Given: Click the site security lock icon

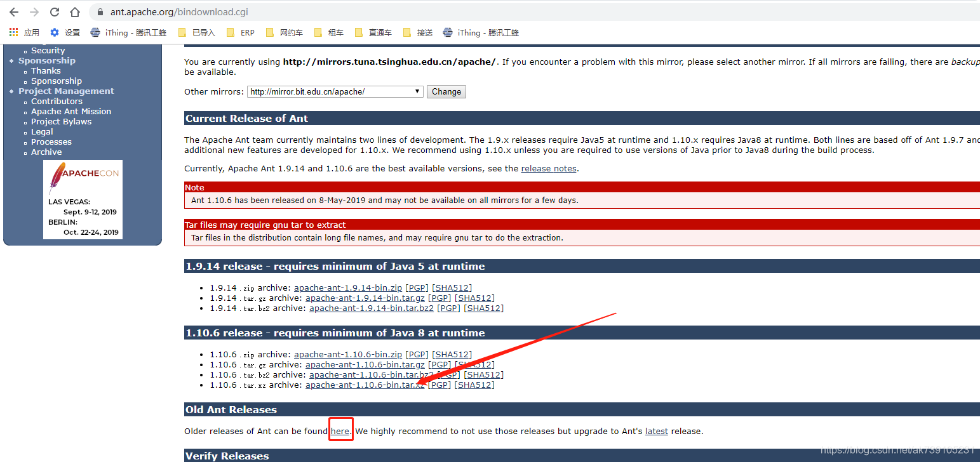Looking at the screenshot, I should [x=100, y=12].
